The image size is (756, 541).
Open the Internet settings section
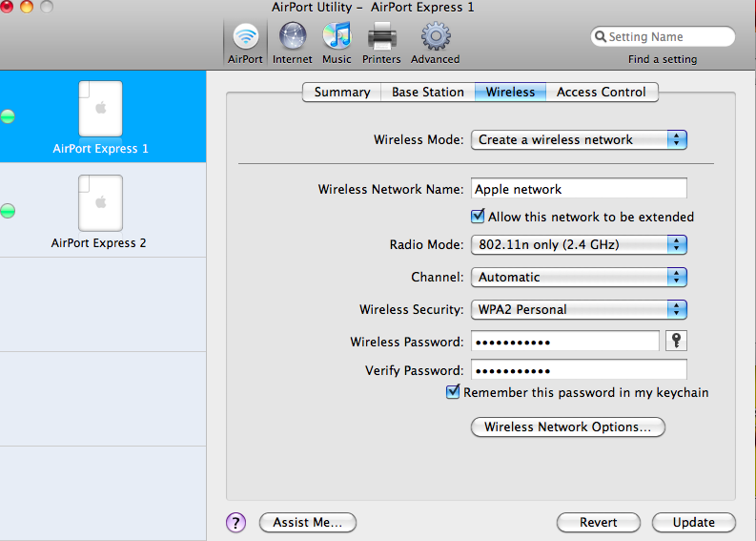(x=292, y=44)
